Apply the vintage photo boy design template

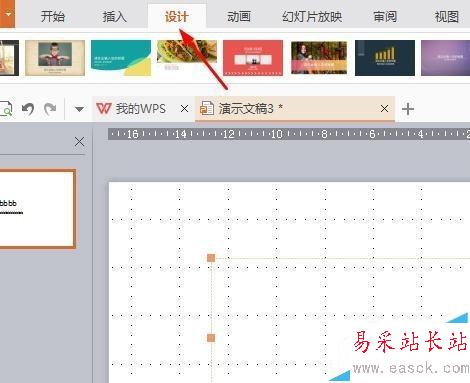point(55,58)
